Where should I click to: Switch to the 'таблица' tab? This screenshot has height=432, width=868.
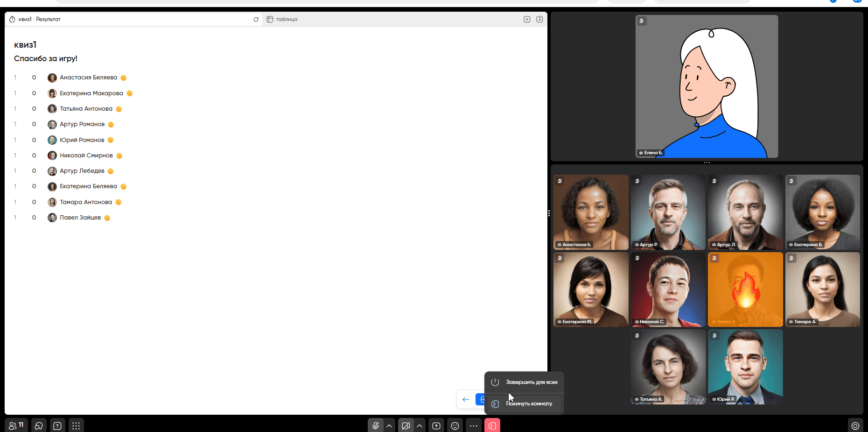tap(286, 20)
